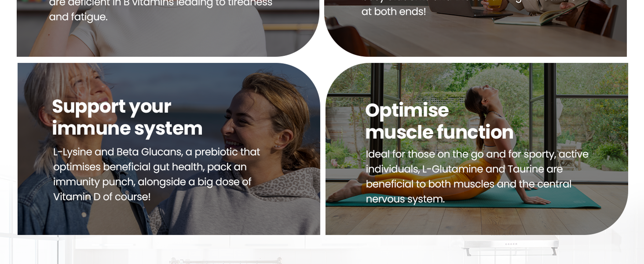Click the "Support your immune system" heading
Screen dimensions: 644x264
tap(127, 117)
